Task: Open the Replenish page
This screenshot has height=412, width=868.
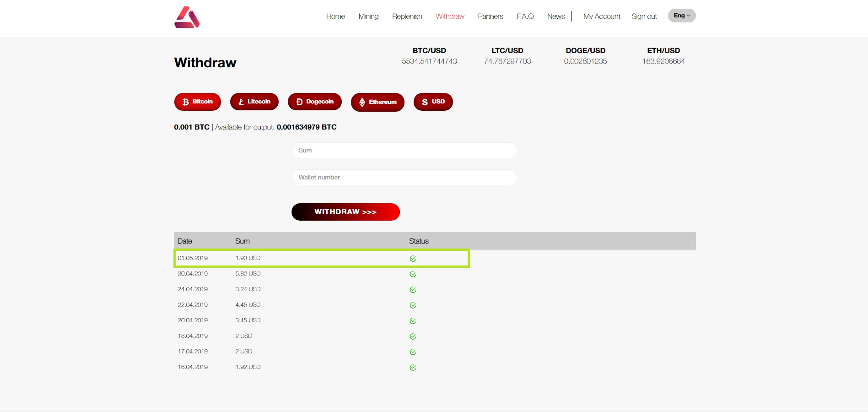Action: tap(407, 16)
